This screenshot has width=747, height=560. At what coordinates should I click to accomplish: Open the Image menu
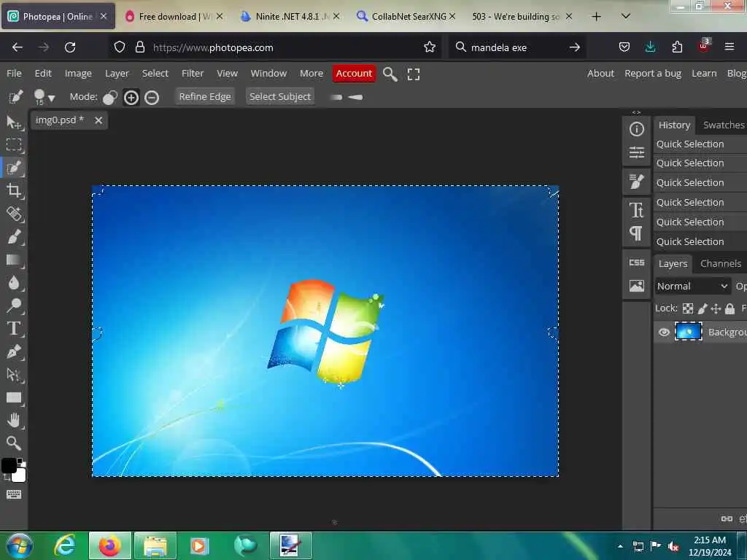point(78,74)
